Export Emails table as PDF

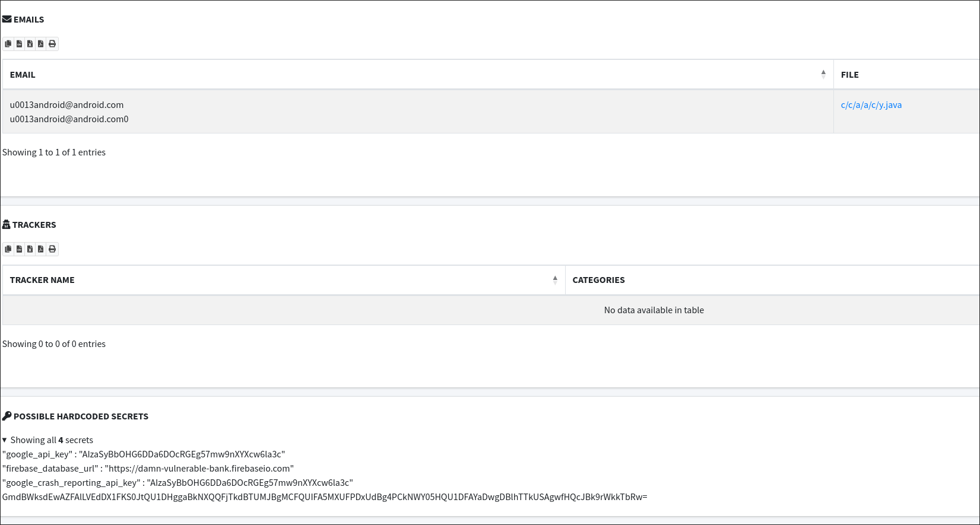point(40,44)
